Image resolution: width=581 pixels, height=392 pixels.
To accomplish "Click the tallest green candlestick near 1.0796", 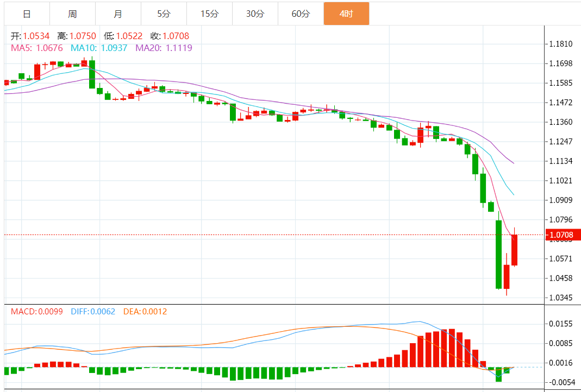I will (499, 254).
